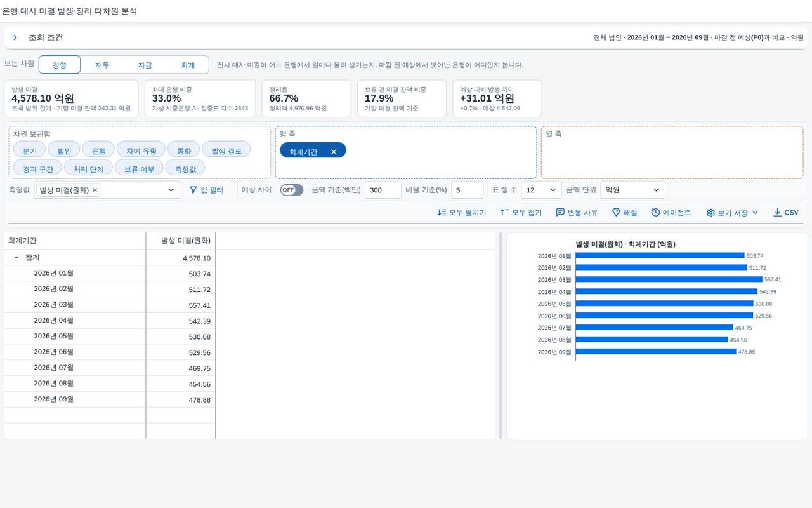The height and width of the screenshot is (508, 812).
Task: Switch to the 경영 viewer tab
Action: (60, 65)
